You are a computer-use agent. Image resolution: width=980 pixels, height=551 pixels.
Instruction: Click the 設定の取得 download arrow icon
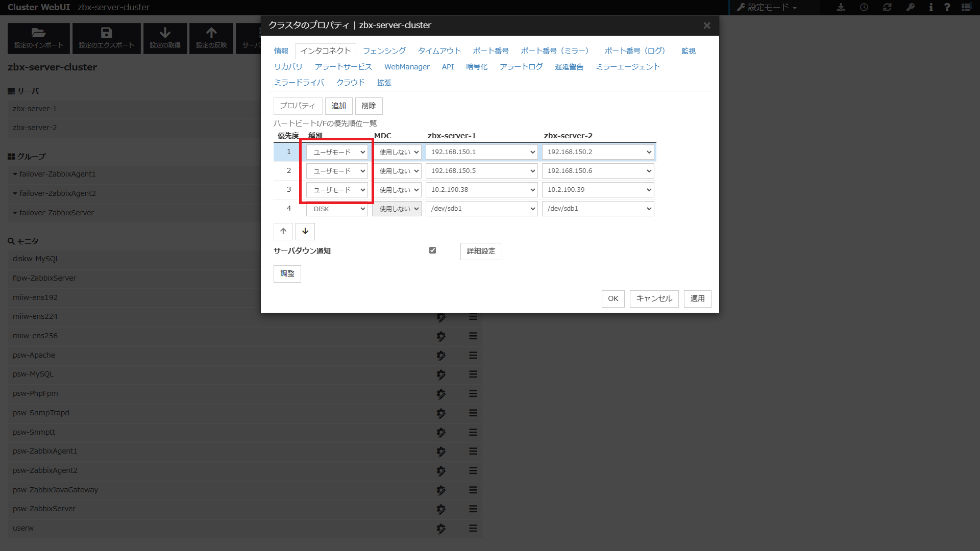coord(165,33)
